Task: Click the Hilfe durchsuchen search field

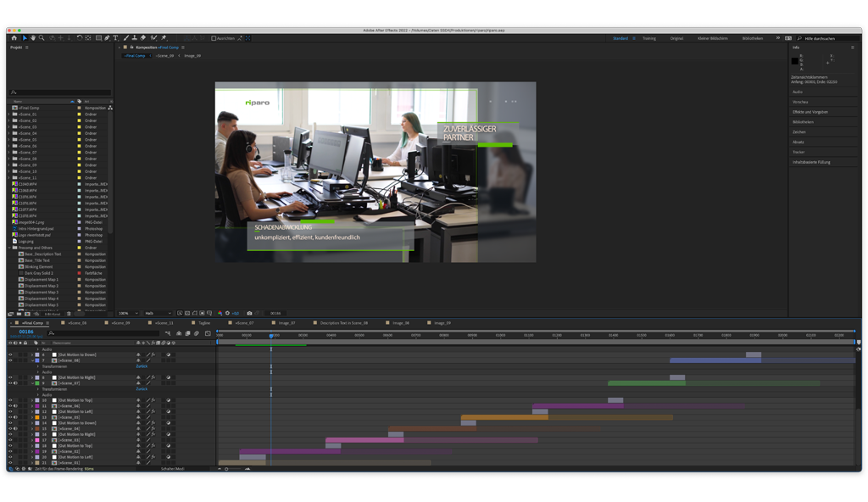Action: (x=822, y=38)
